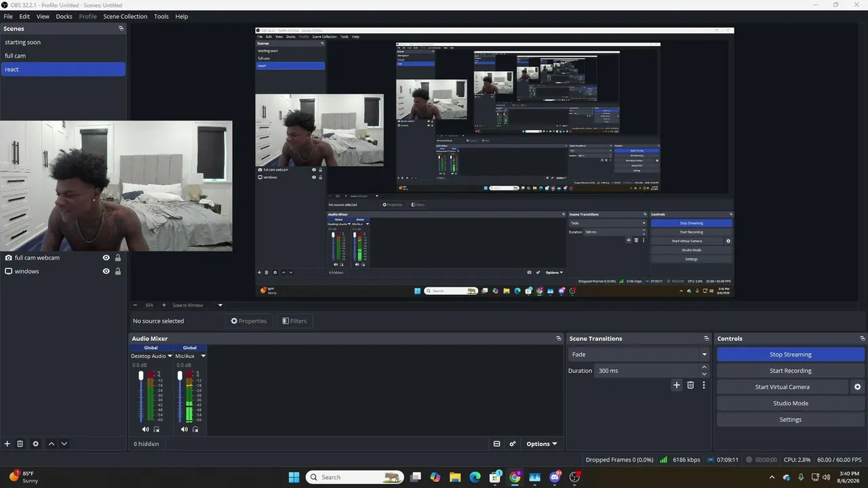Open OBS Settings button

point(791,420)
